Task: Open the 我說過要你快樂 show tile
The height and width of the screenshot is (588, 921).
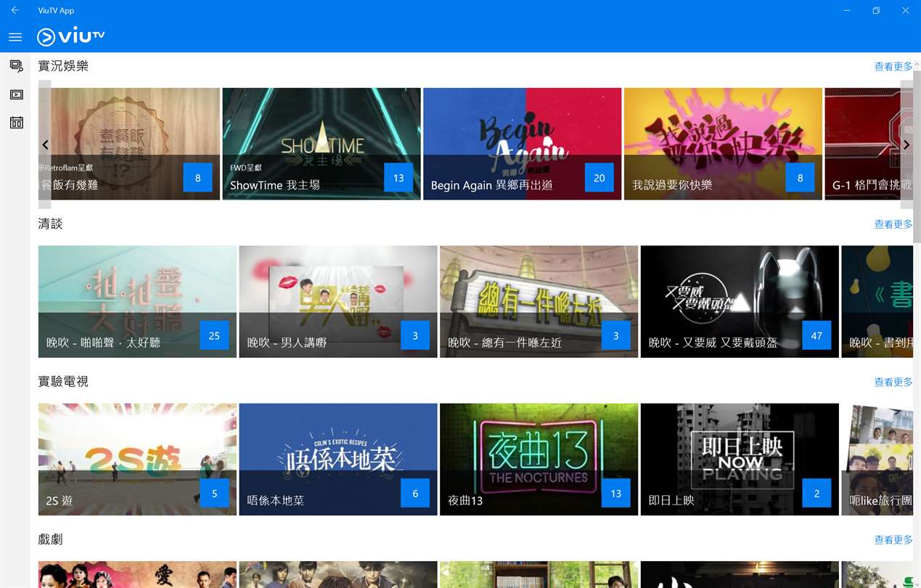Action: coord(723,144)
